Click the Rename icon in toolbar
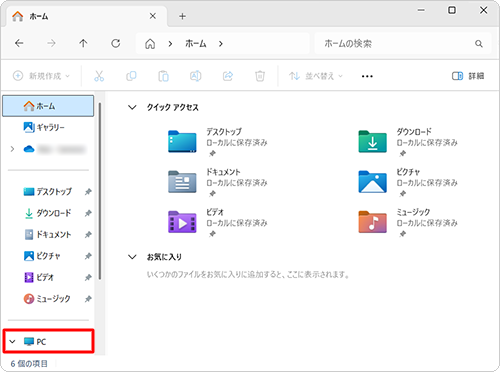Screen dimensions: 500x372 click(195, 76)
